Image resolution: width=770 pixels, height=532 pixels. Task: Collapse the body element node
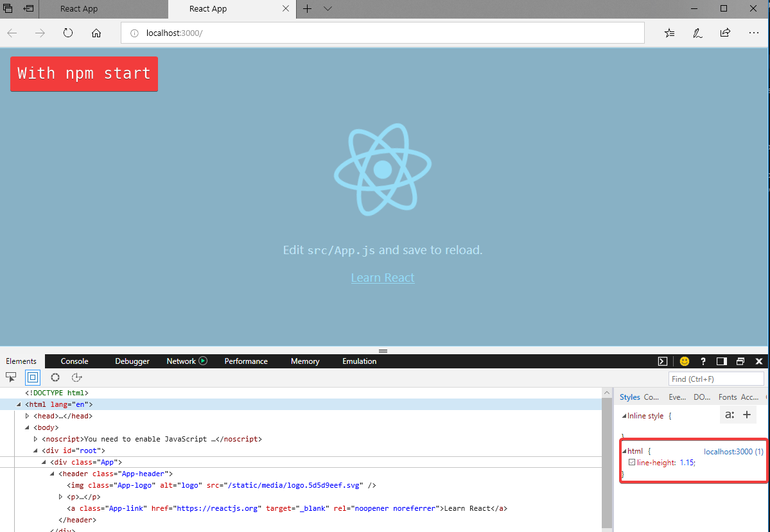tap(27, 427)
